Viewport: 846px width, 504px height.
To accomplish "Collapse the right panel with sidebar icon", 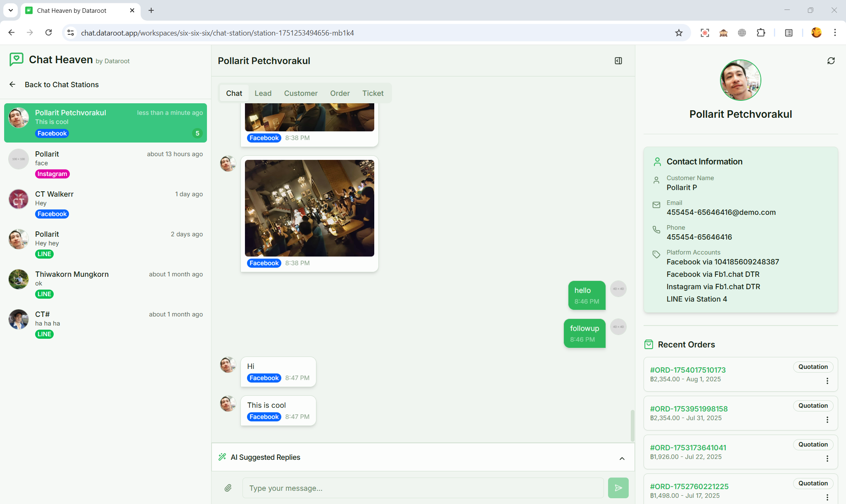I will (618, 61).
